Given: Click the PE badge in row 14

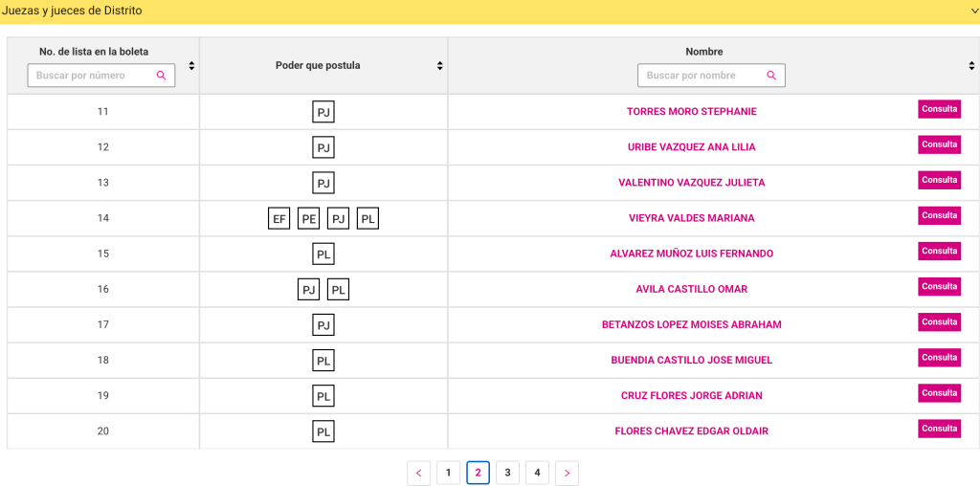Looking at the screenshot, I should click(309, 219).
